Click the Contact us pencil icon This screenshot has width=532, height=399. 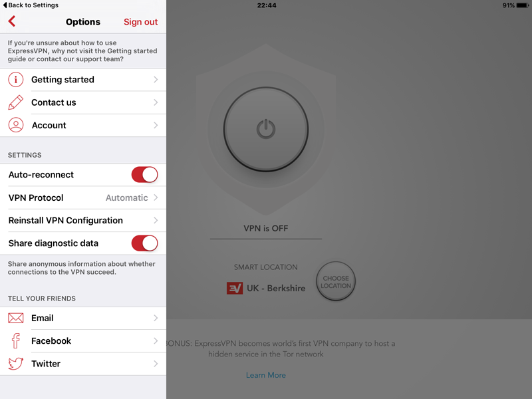click(15, 102)
